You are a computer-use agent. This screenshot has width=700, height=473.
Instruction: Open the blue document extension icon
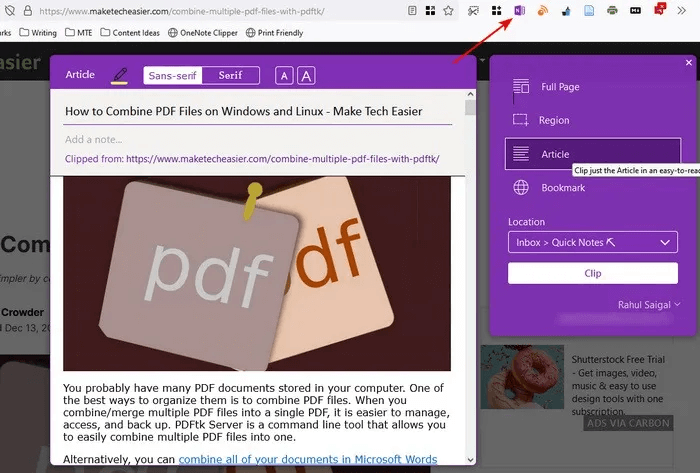(589, 10)
